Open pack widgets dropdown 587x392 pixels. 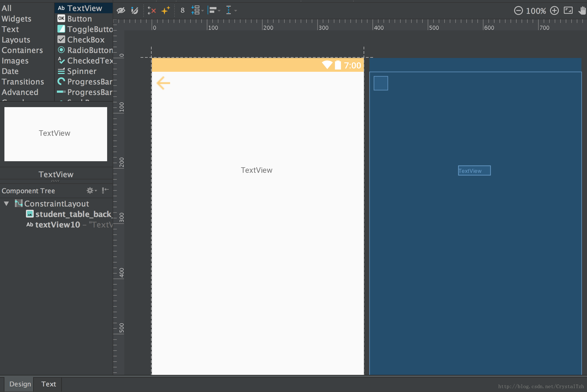coord(197,10)
